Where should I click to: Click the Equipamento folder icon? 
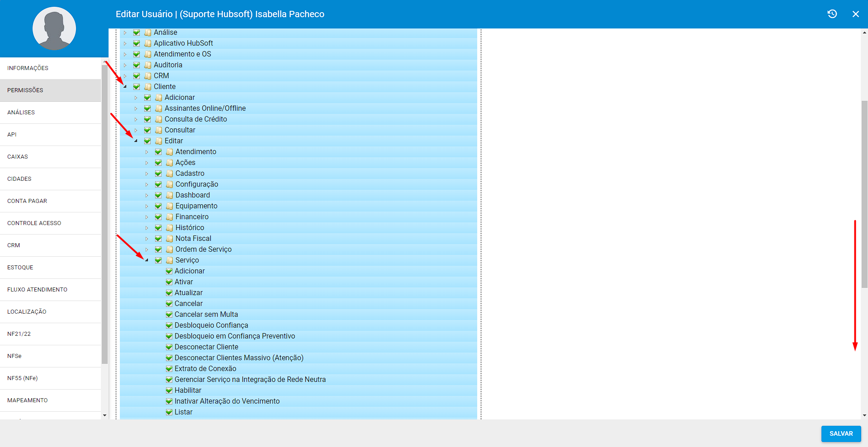pos(169,206)
